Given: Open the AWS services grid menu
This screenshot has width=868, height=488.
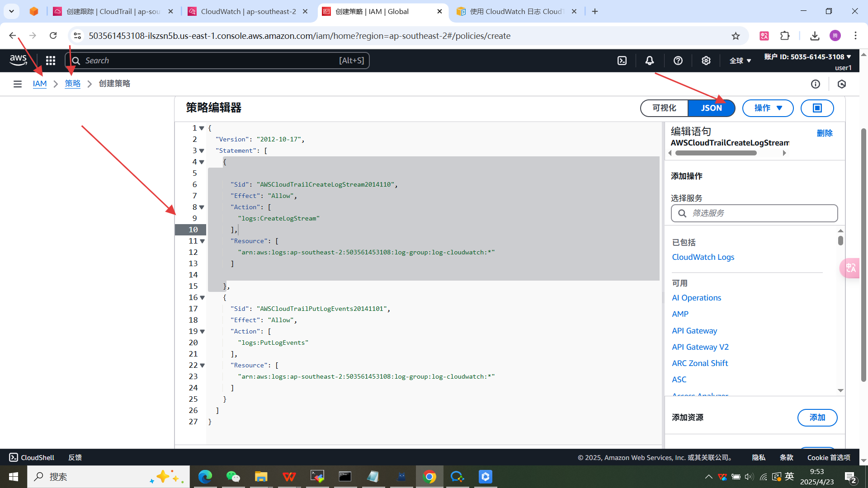Looking at the screenshot, I should click(51, 61).
